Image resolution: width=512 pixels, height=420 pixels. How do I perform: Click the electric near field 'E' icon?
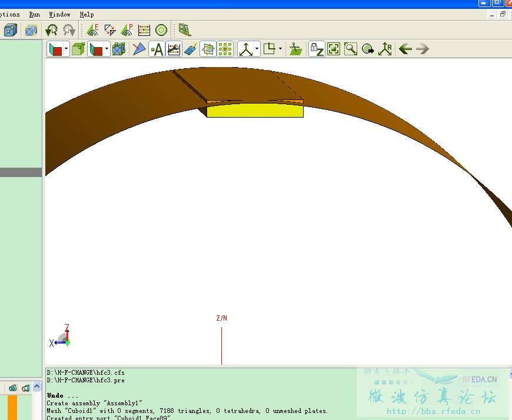(x=92, y=30)
